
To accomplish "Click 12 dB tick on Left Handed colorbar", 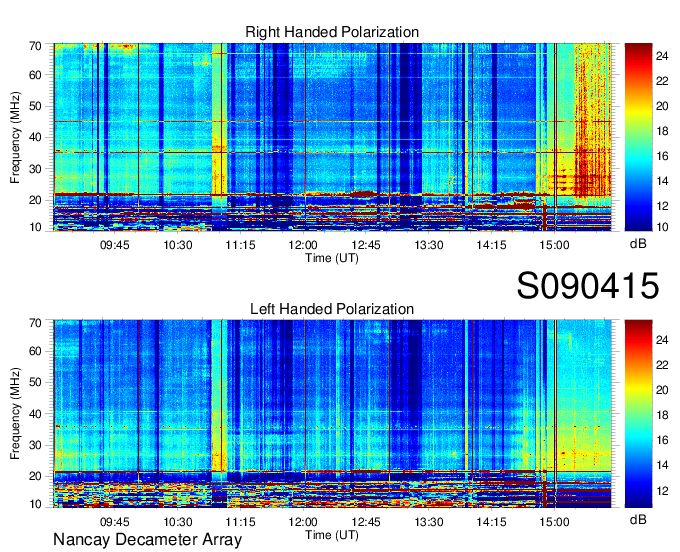I will click(x=662, y=490).
